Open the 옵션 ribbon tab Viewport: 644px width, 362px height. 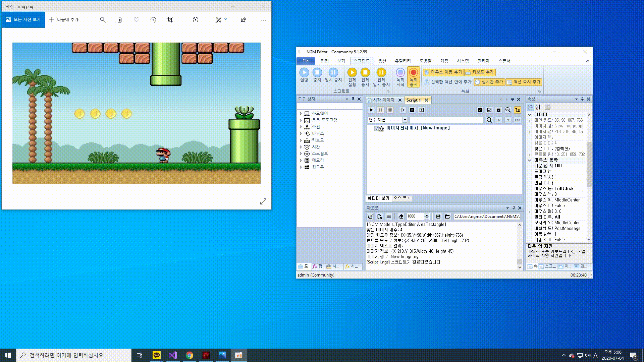pos(382,61)
